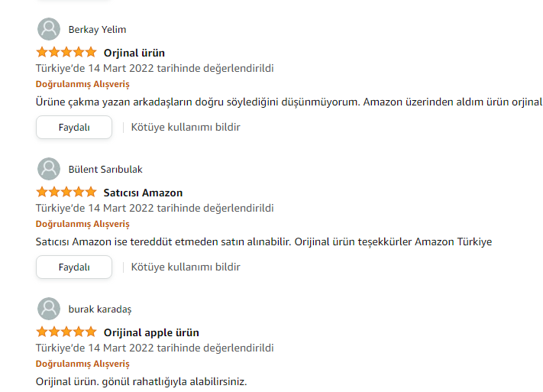The height and width of the screenshot is (392, 543).
Task: Click five-star rating on 'Orjinal ürün' review
Action: click(x=66, y=53)
